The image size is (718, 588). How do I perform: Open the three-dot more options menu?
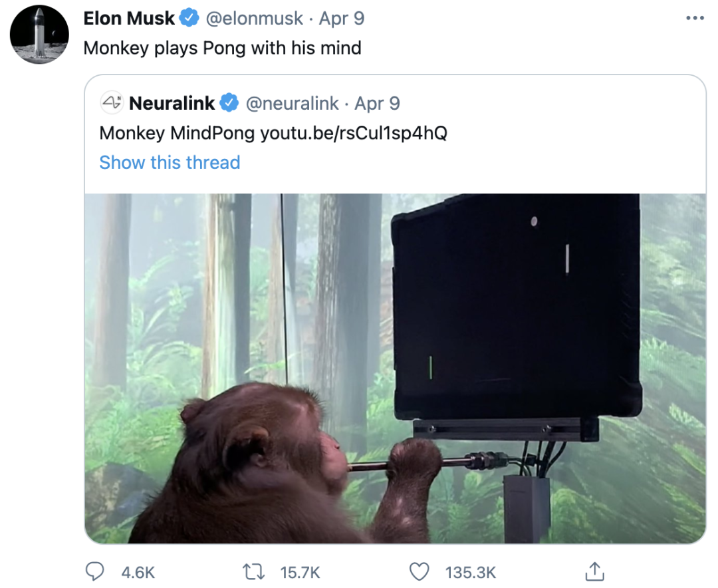[x=694, y=18]
